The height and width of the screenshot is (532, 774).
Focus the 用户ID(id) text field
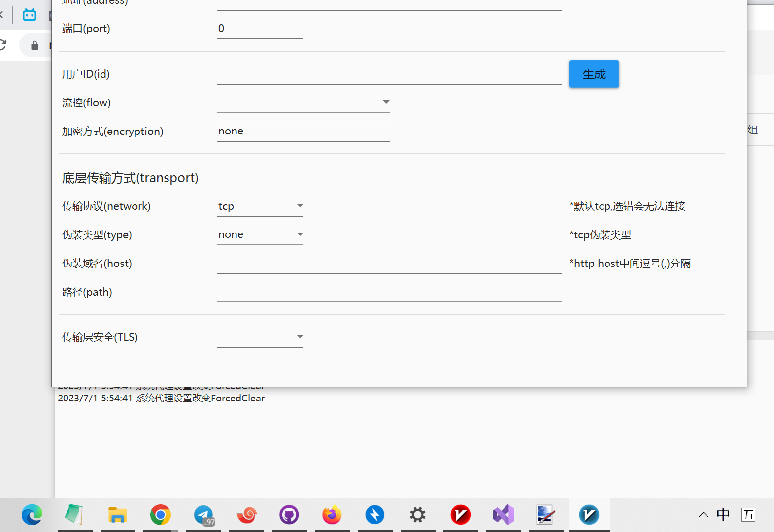[389, 74]
